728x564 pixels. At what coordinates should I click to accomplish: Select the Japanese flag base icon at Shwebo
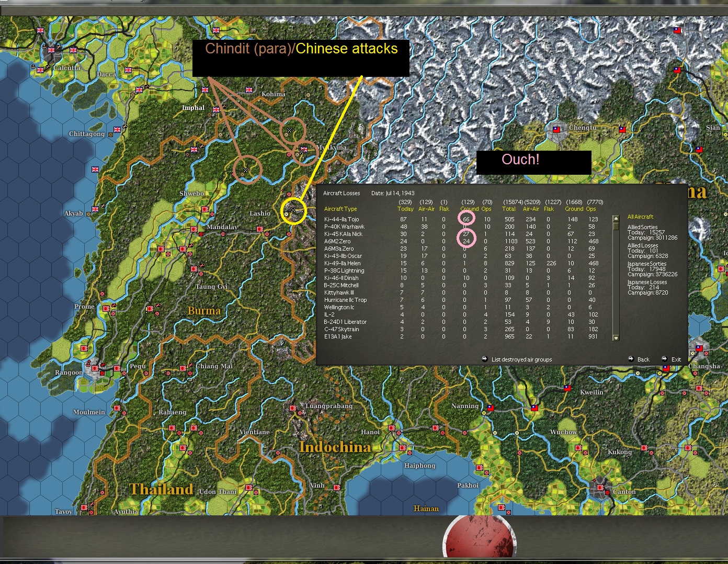205,209
